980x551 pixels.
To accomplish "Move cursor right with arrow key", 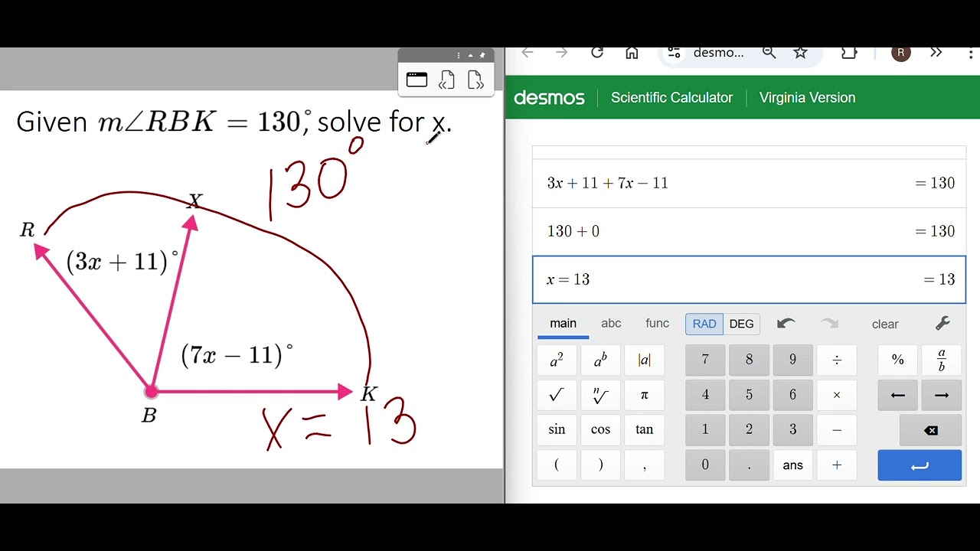I will pyautogui.click(x=942, y=395).
